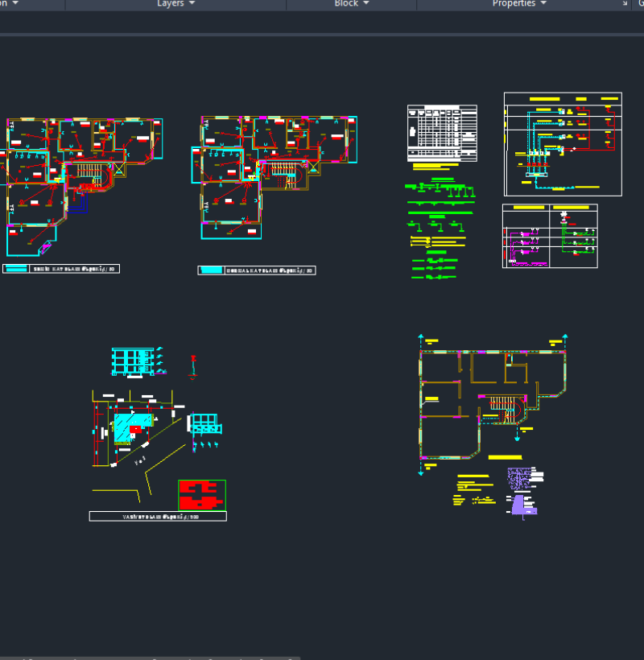Image resolution: width=644 pixels, height=660 pixels.
Task: Select the green symbol legend lines
Action: coord(439,193)
